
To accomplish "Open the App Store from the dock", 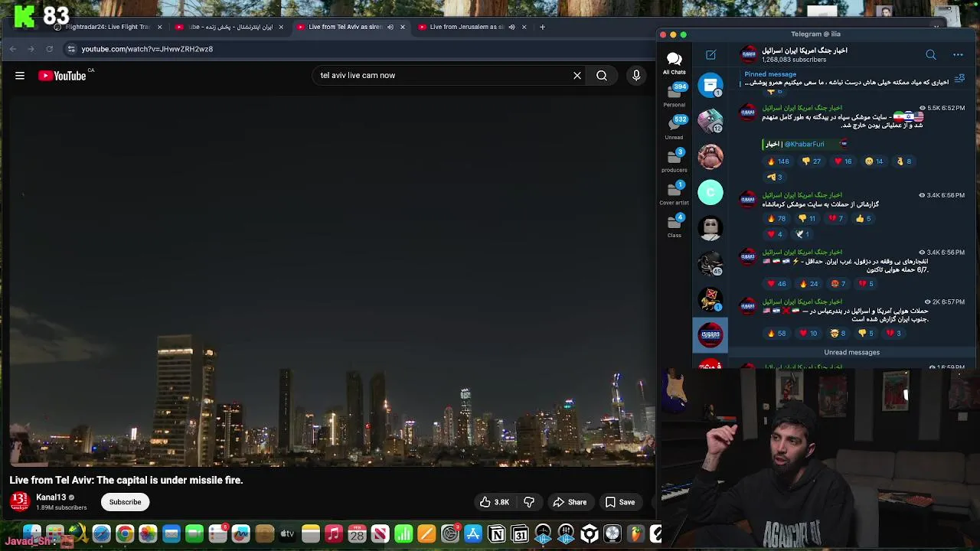I will [473, 534].
